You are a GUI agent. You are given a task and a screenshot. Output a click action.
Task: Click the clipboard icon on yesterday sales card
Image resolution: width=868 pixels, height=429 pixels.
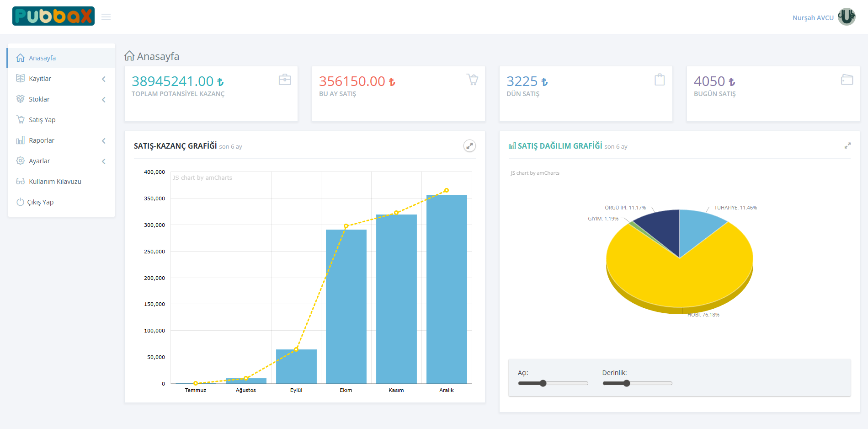(660, 80)
